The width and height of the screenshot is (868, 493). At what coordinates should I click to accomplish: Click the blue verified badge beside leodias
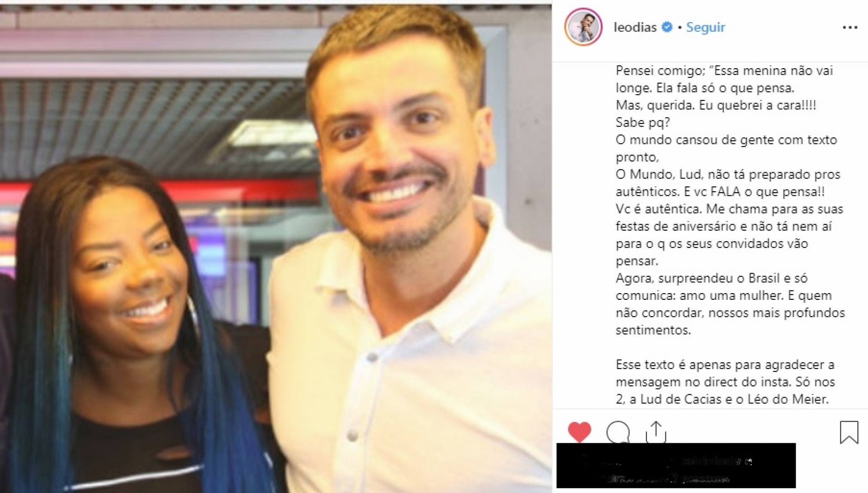point(667,27)
